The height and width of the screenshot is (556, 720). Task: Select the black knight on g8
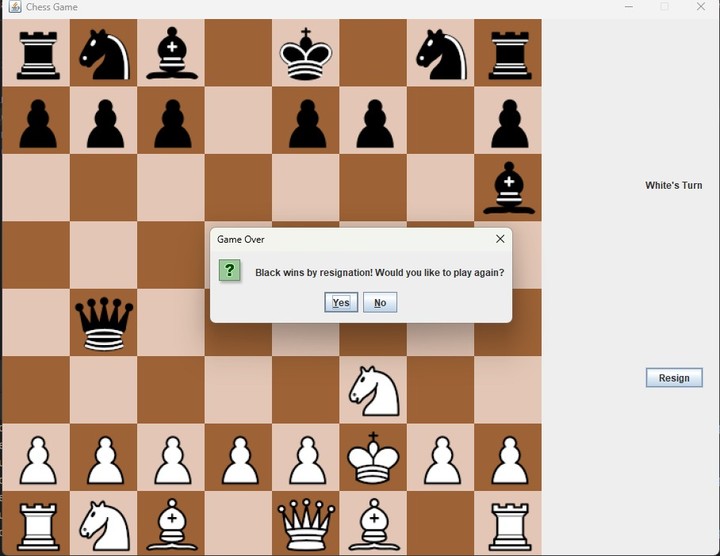[x=441, y=54]
